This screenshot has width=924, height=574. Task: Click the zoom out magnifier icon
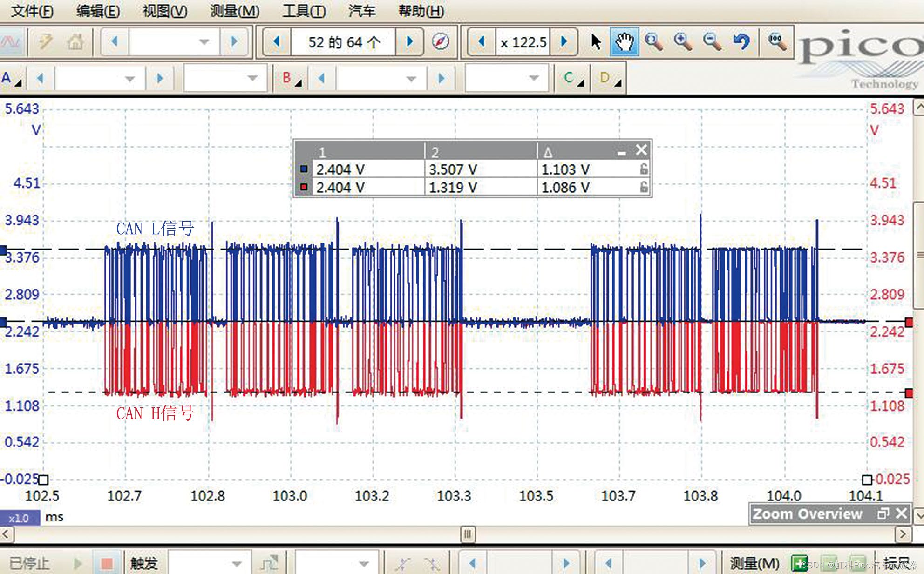pos(712,42)
